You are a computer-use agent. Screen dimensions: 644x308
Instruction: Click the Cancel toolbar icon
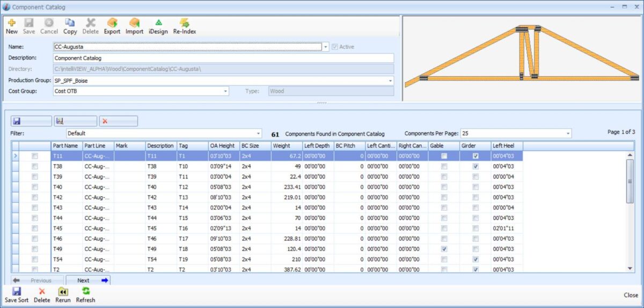(49, 25)
